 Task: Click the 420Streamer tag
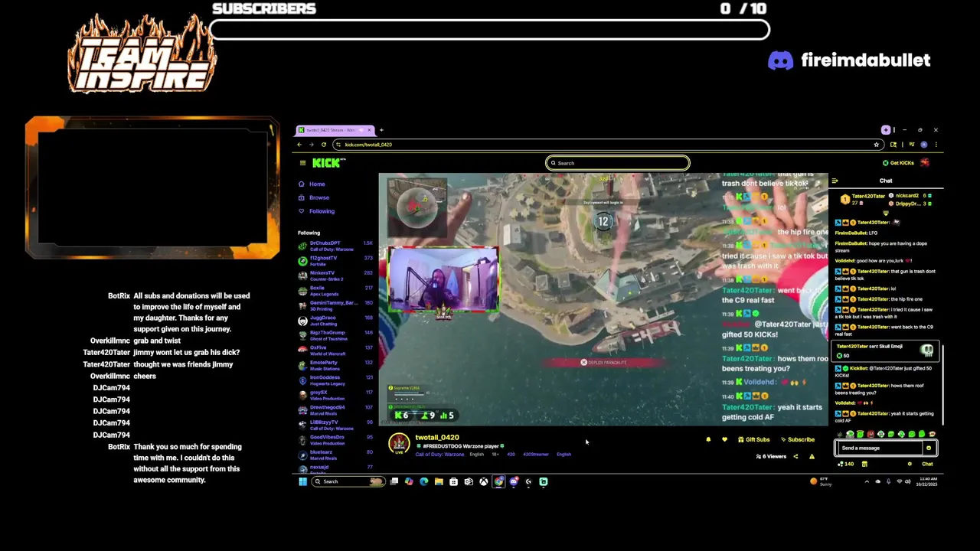(x=536, y=455)
